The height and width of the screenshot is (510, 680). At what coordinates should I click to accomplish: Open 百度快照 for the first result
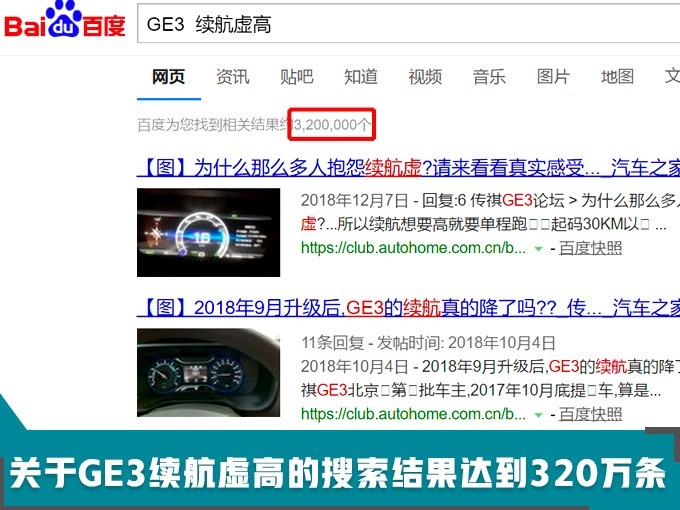pyautogui.click(x=590, y=248)
